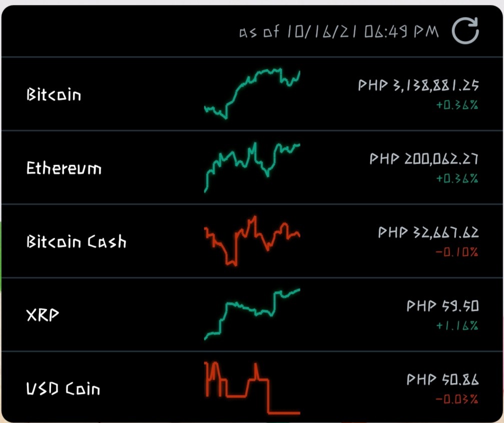Click the USD Coin -0.03% change label
504x423 pixels.
[457, 399]
